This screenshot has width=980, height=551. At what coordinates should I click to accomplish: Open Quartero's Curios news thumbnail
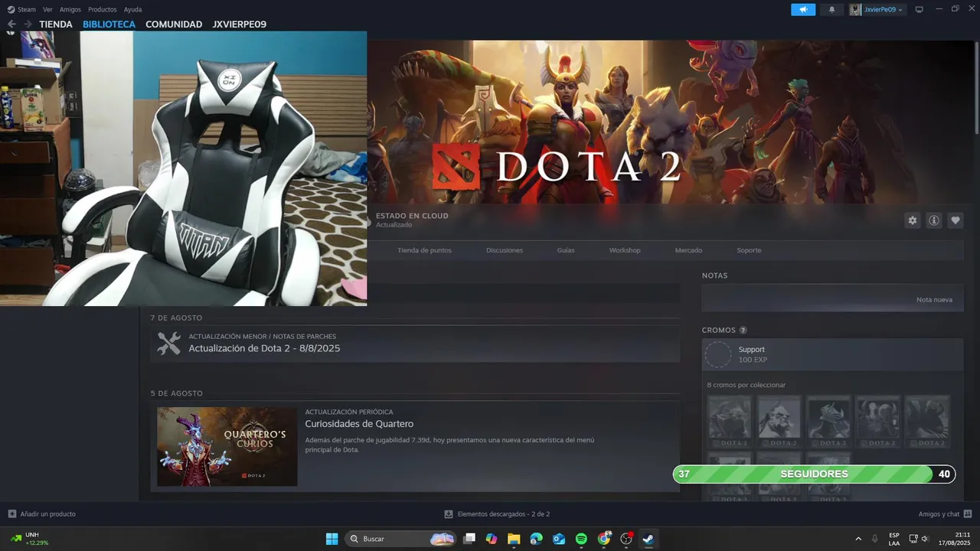(227, 447)
